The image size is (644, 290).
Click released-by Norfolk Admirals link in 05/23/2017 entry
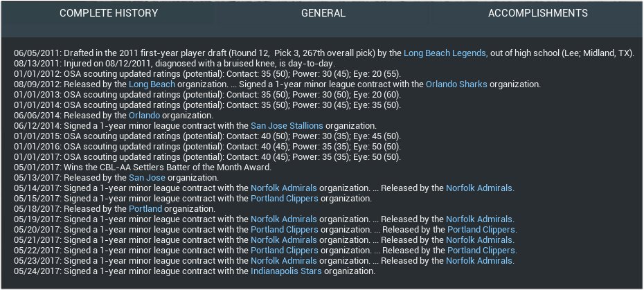click(x=480, y=261)
